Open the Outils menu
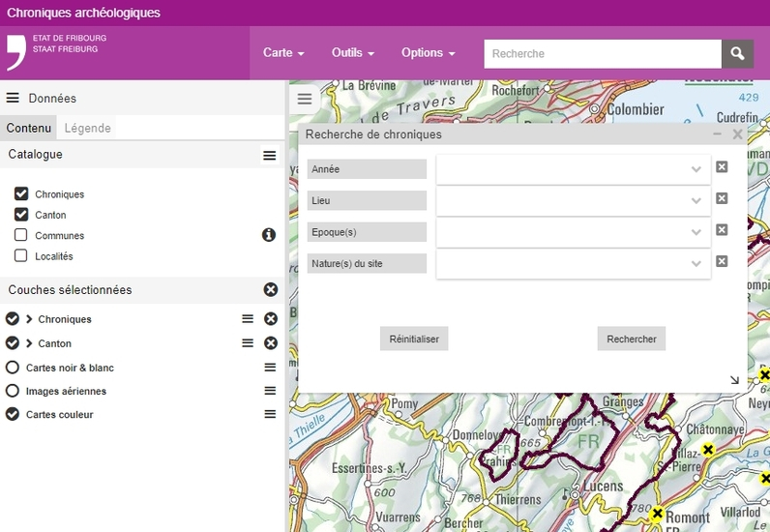Screen dimensions: 770x532 [352, 53]
